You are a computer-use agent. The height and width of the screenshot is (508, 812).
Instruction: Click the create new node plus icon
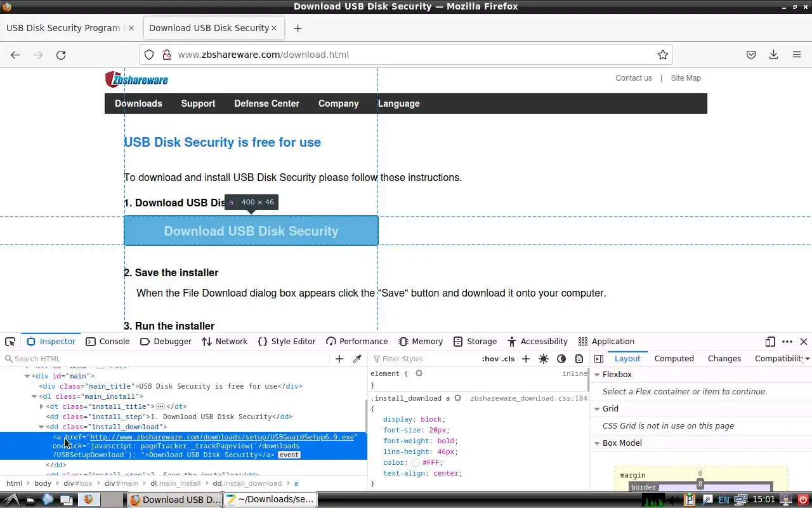(x=339, y=359)
